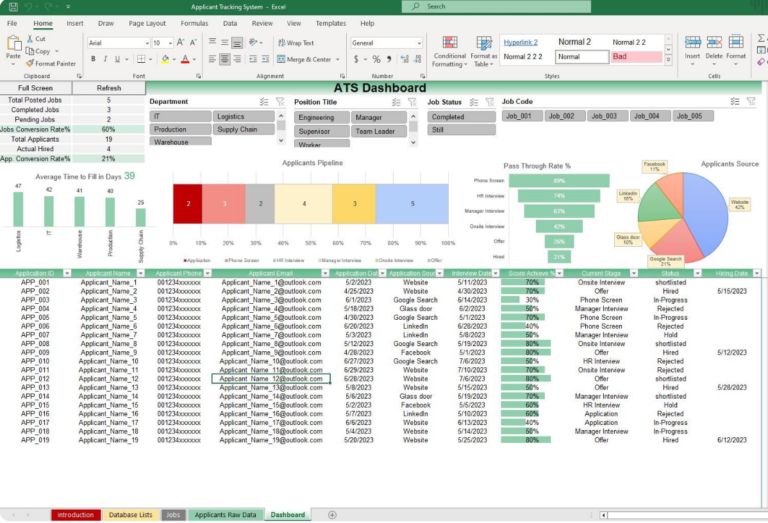This screenshot has height=523, width=768.
Task: Open Status column filter dropdown
Action: click(x=697, y=273)
